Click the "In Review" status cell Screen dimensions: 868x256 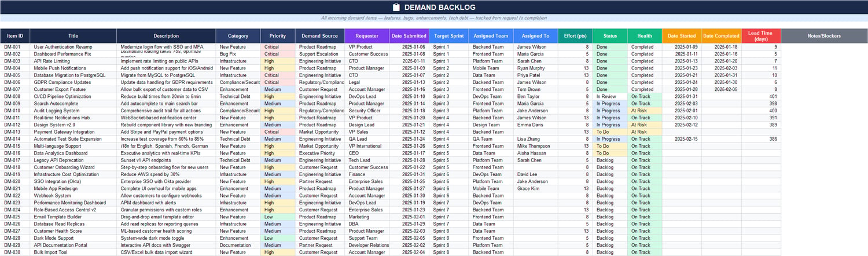click(x=610, y=96)
